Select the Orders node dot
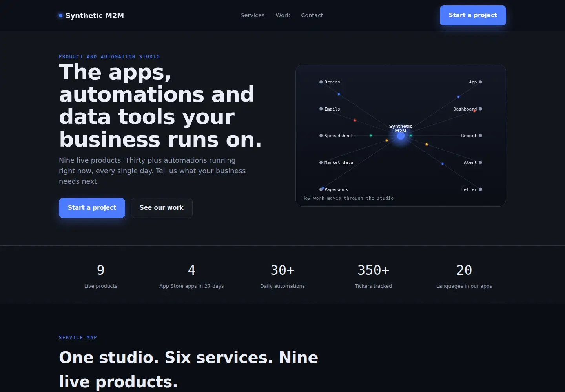The height and width of the screenshot is (392, 565). click(x=321, y=82)
